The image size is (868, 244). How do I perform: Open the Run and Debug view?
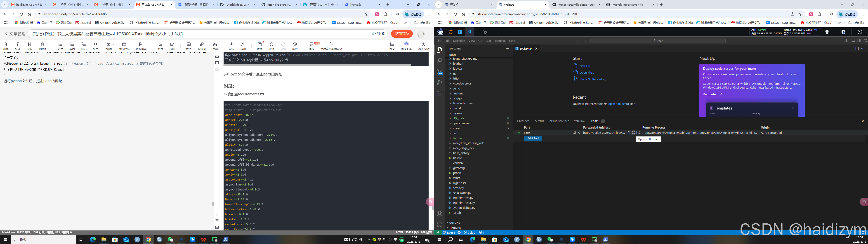[x=439, y=82]
